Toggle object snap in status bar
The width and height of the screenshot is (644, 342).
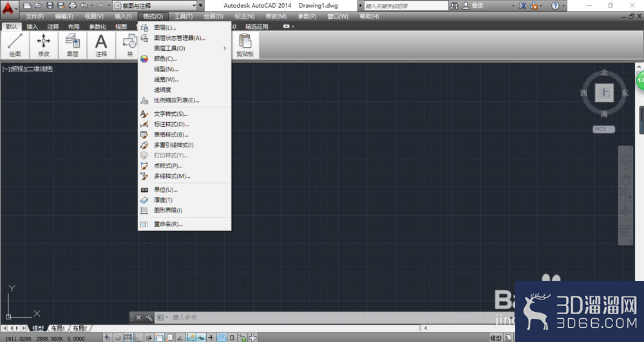click(x=159, y=338)
